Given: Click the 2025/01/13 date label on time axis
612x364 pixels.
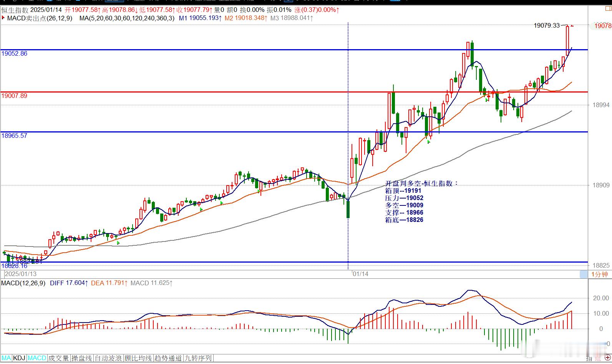Looking at the screenshot, I should pyautogui.click(x=21, y=274).
